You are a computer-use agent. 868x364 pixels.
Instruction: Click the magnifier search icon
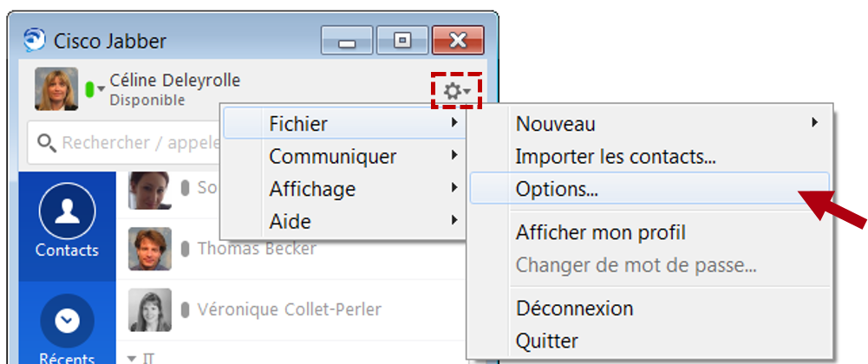47,142
